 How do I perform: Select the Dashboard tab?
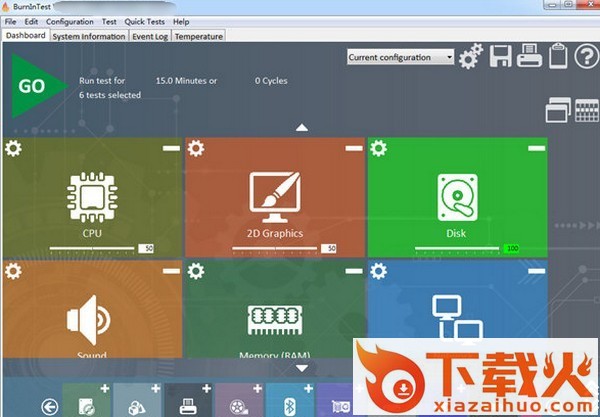point(26,35)
